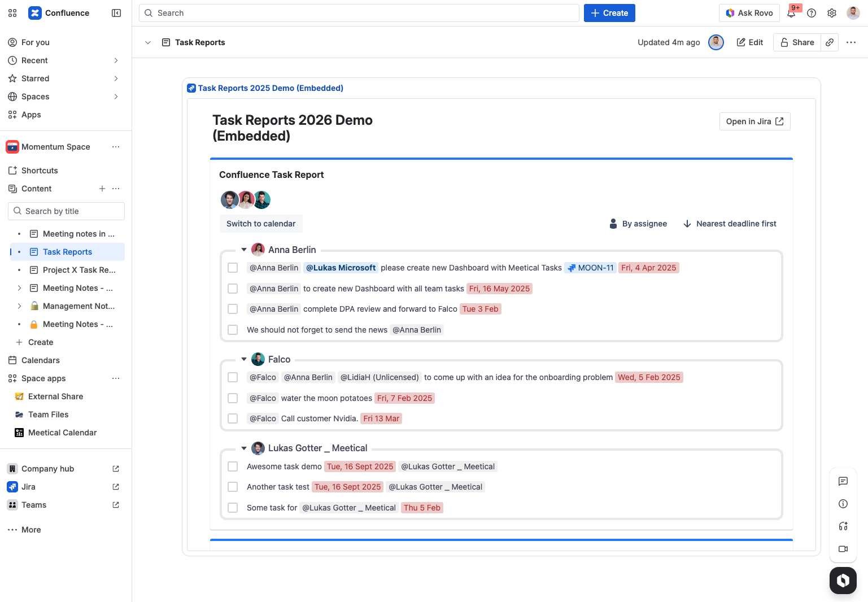
Task: Add new content with the plus icon
Action: click(102, 189)
